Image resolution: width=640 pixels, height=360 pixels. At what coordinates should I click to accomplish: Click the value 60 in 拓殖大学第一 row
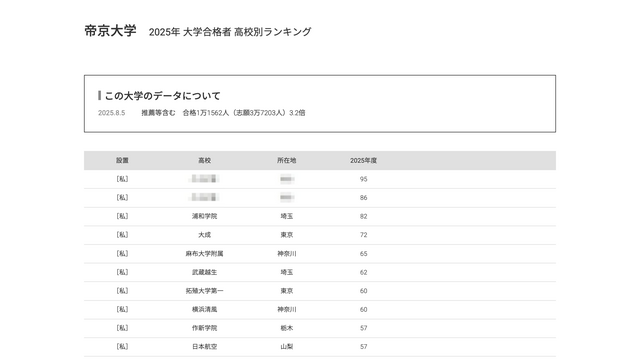click(x=363, y=291)
